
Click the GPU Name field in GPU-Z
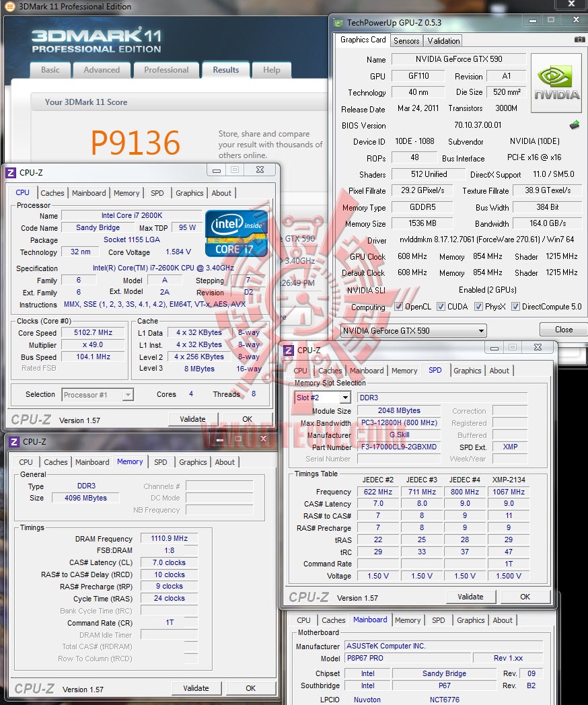(459, 59)
